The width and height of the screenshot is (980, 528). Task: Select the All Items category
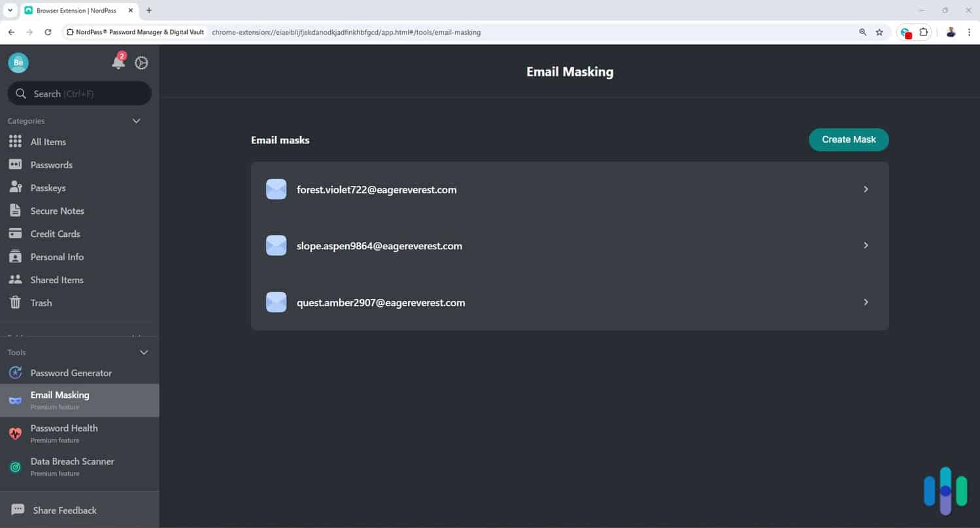tap(48, 141)
